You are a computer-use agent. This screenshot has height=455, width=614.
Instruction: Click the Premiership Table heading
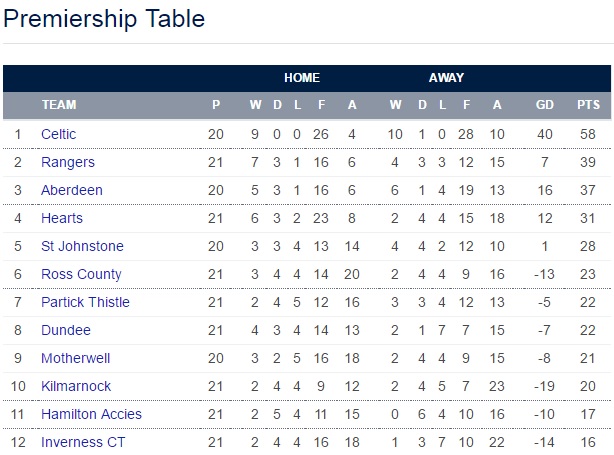[x=104, y=19]
